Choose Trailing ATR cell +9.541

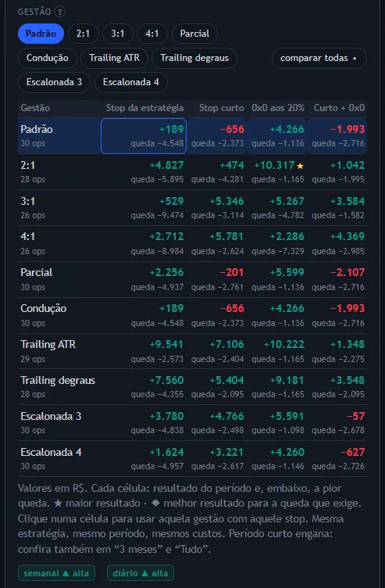pos(144,351)
